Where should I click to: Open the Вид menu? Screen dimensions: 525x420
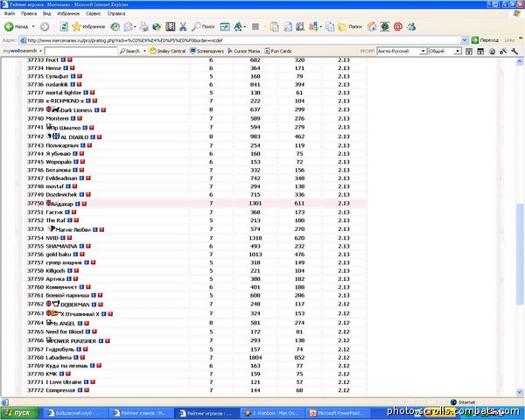tap(46, 13)
